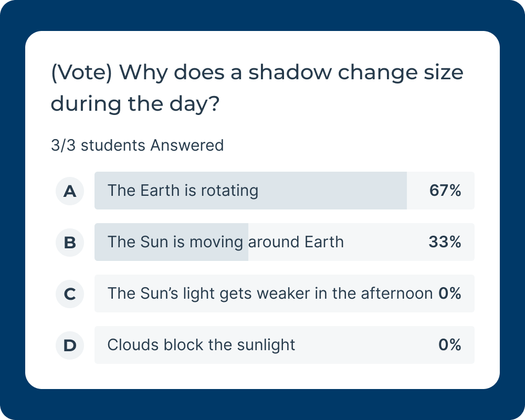Click the 0% label on option D
The image size is (525, 420).
(450, 345)
